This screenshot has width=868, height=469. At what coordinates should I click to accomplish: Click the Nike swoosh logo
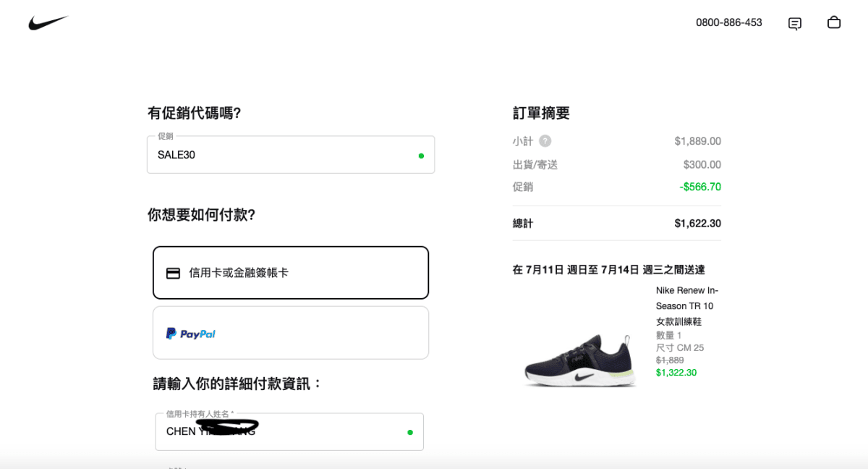(x=48, y=23)
